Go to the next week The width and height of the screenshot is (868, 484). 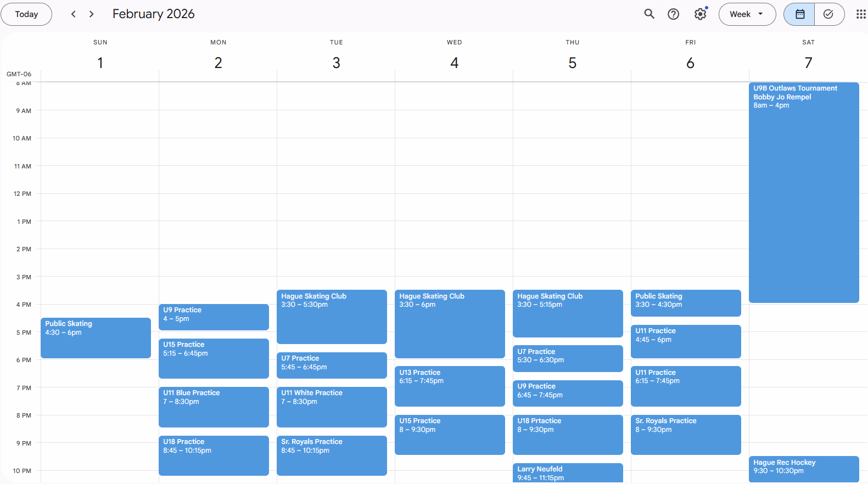coord(92,14)
